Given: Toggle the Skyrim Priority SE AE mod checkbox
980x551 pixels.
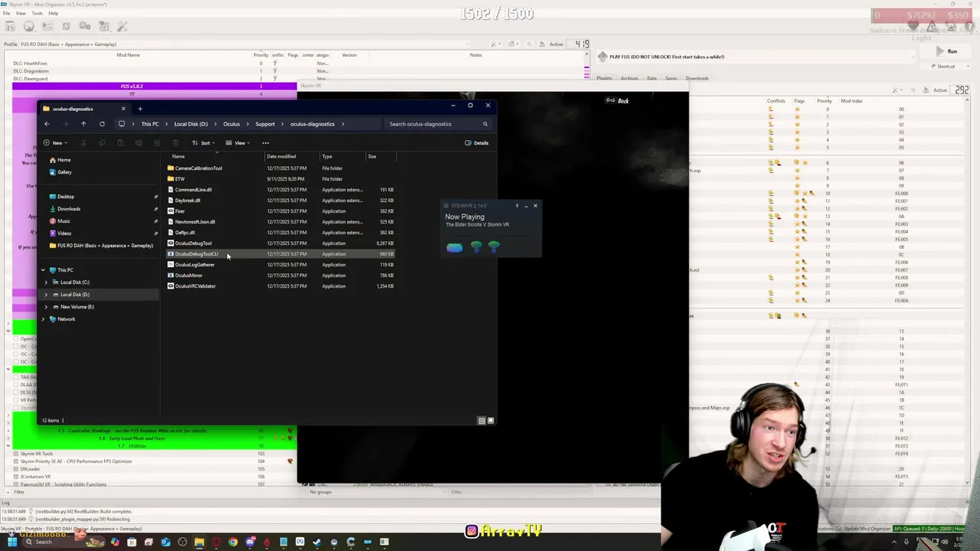Looking at the screenshot, I should [16, 461].
